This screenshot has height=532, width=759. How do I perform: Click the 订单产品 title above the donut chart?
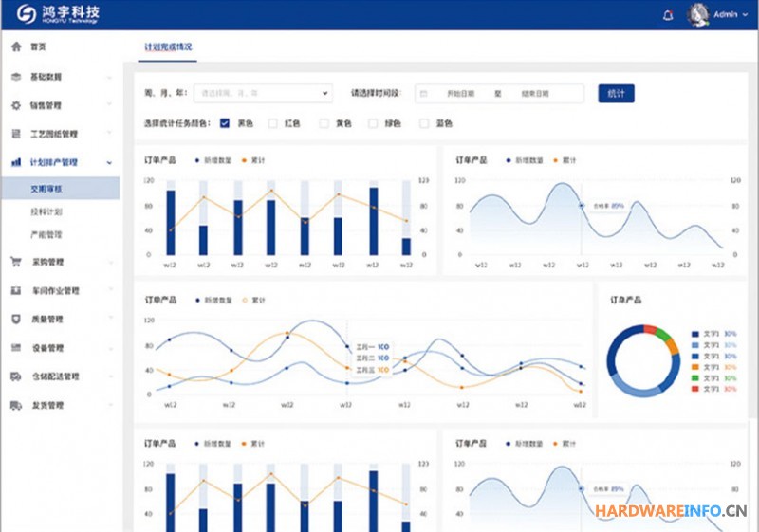coord(625,300)
